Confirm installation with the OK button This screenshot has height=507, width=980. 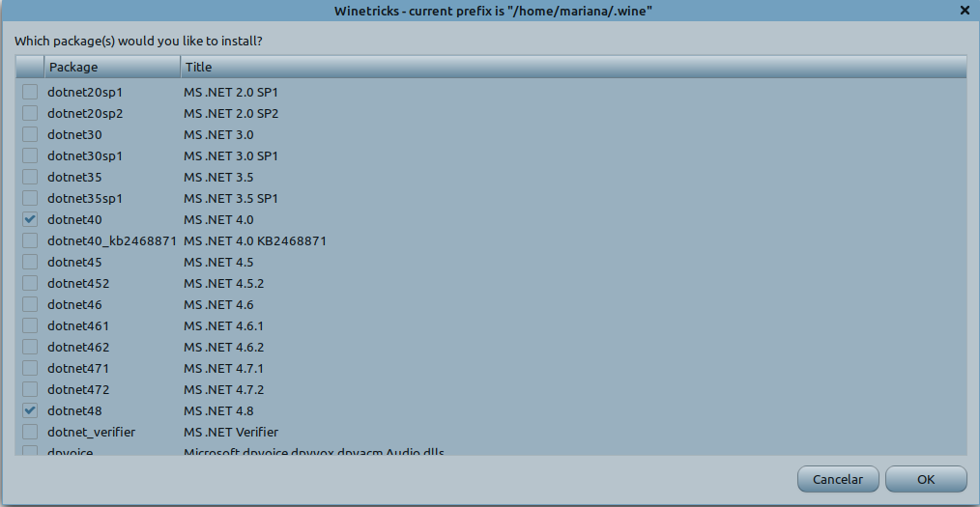pos(926,480)
